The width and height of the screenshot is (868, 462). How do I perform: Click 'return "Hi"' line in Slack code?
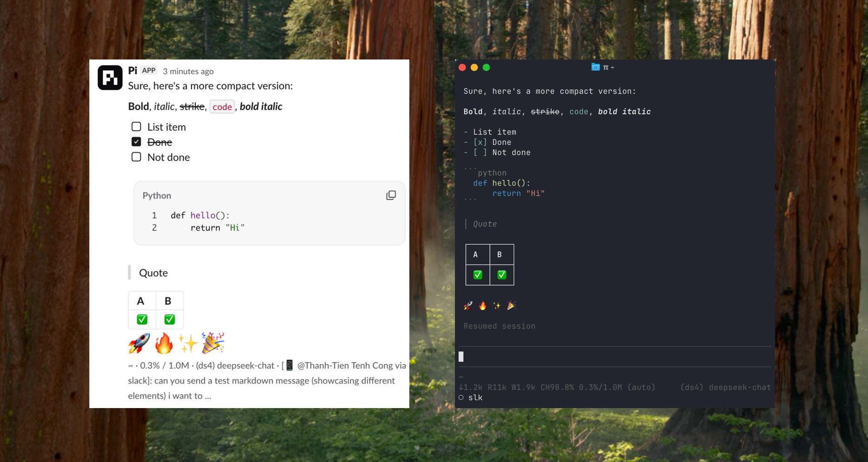pos(217,228)
